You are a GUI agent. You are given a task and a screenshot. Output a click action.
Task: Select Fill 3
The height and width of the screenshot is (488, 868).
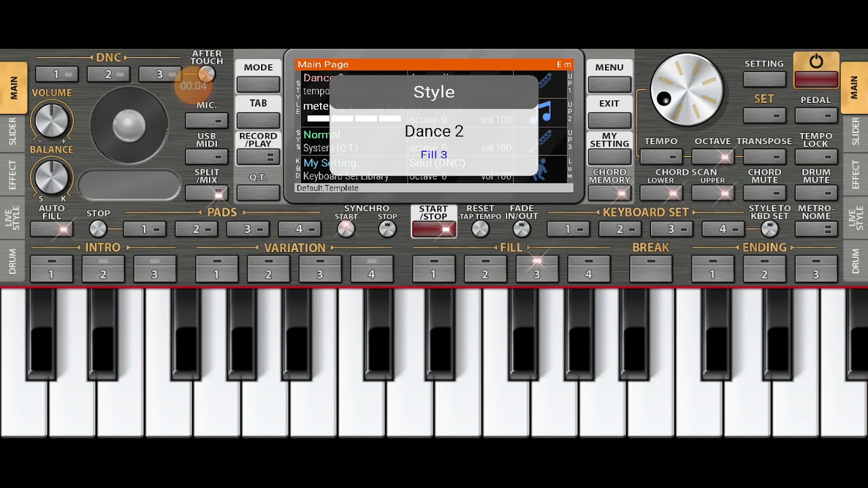[x=536, y=268]
